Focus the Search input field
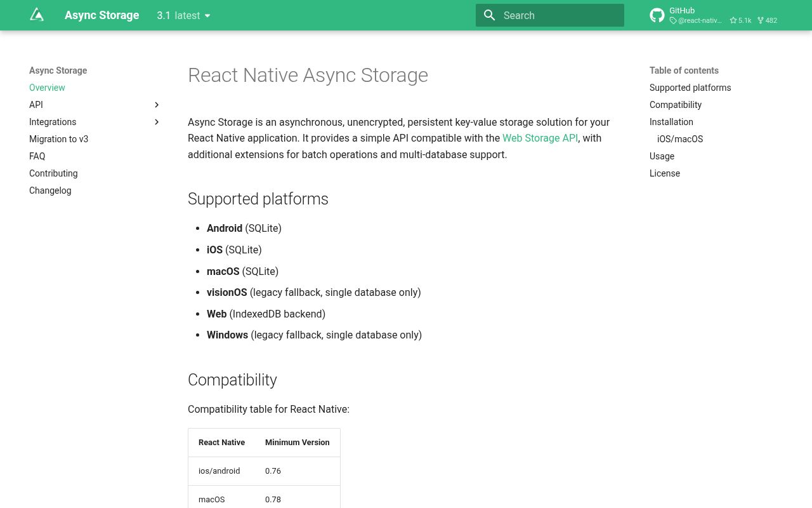The height and width of the screenshot is (508, 812). (550, 15)
